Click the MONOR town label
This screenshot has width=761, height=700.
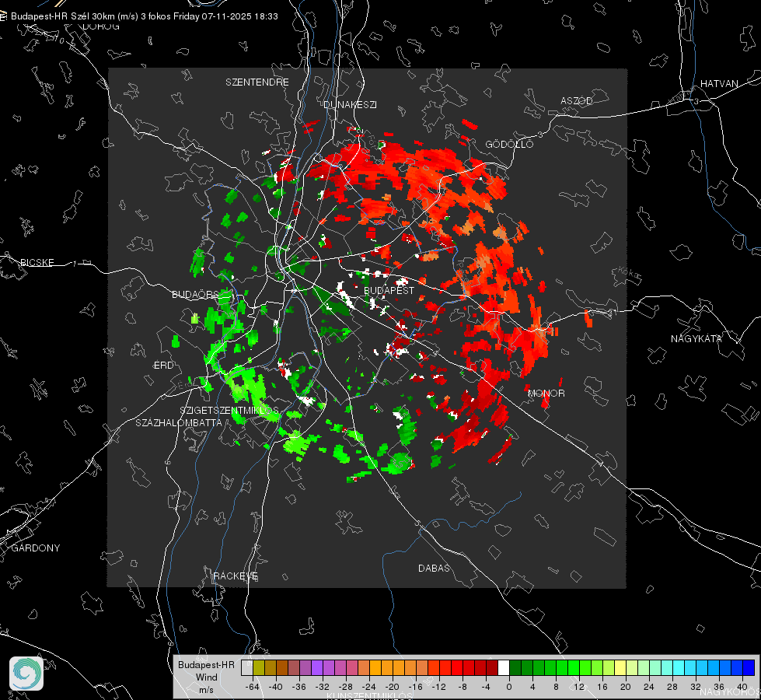(546, 394)
